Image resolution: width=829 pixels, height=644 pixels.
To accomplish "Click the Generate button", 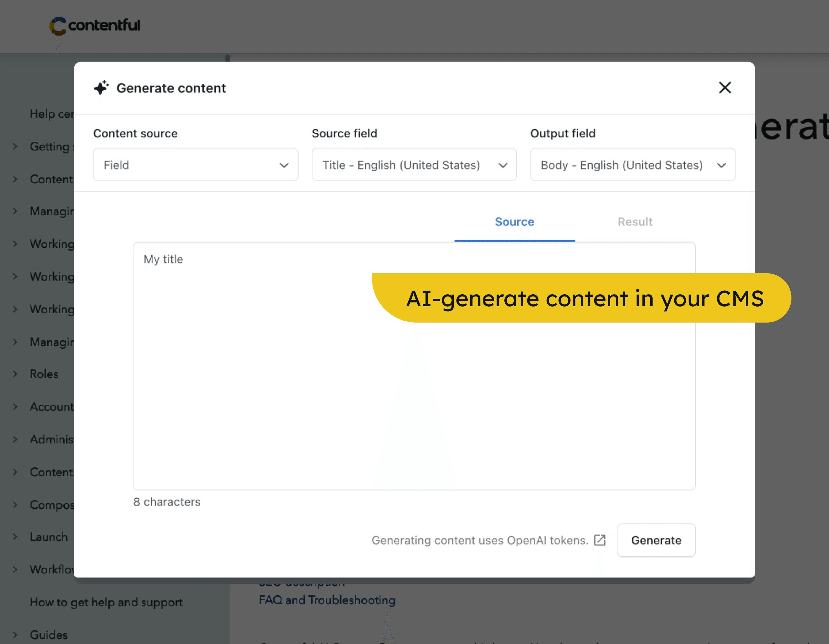I will (657, 540).
